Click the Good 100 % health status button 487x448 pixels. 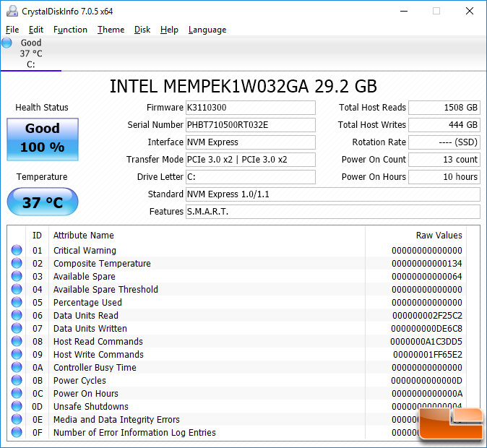pos(43,139)
